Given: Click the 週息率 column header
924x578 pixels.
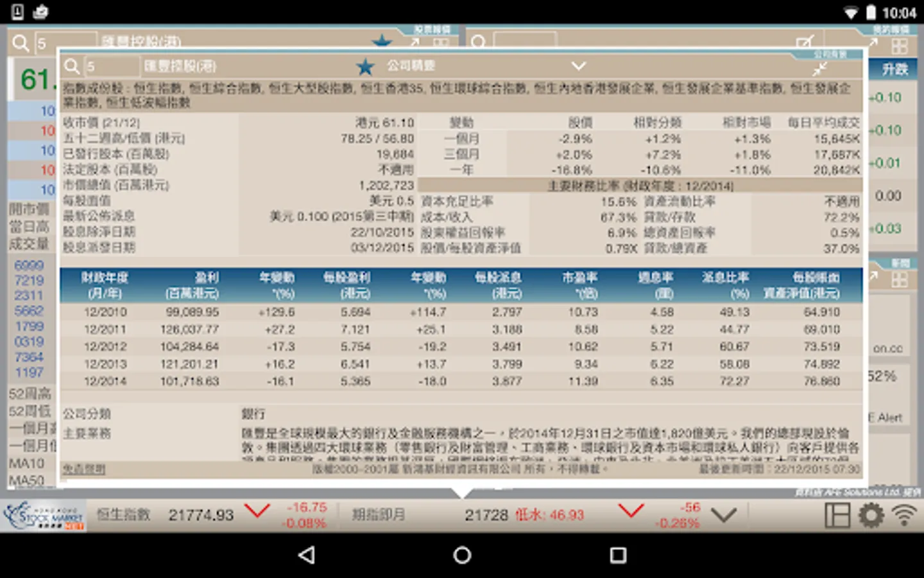Looking at the screenshot, I should point(656,285).
